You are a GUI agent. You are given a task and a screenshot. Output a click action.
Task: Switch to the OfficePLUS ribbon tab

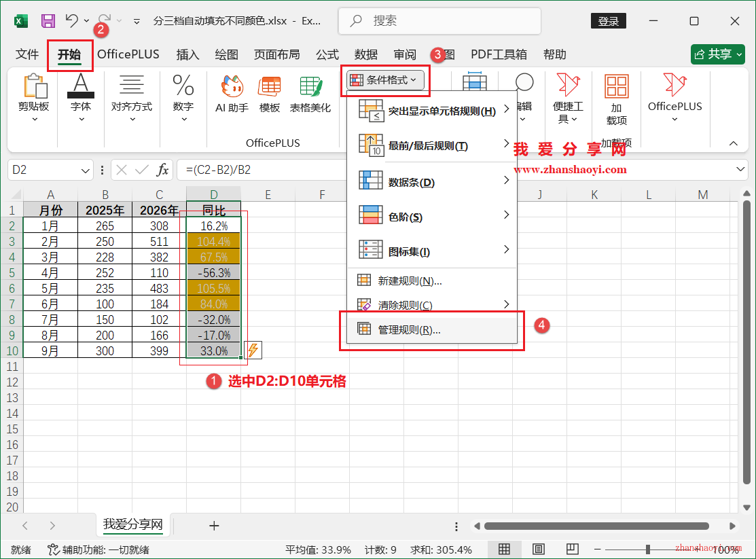pyautogui.click(x=128, y=54)
